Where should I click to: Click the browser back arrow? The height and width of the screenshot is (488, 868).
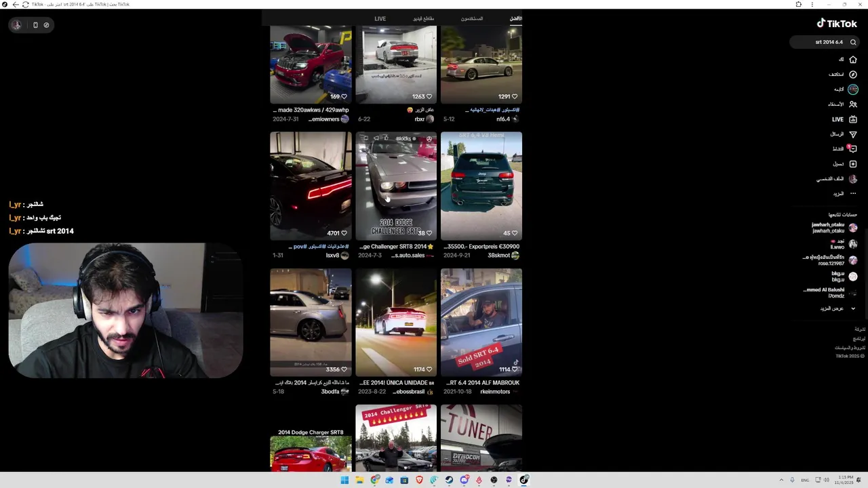pyautogui.click(x=16, y=4)
